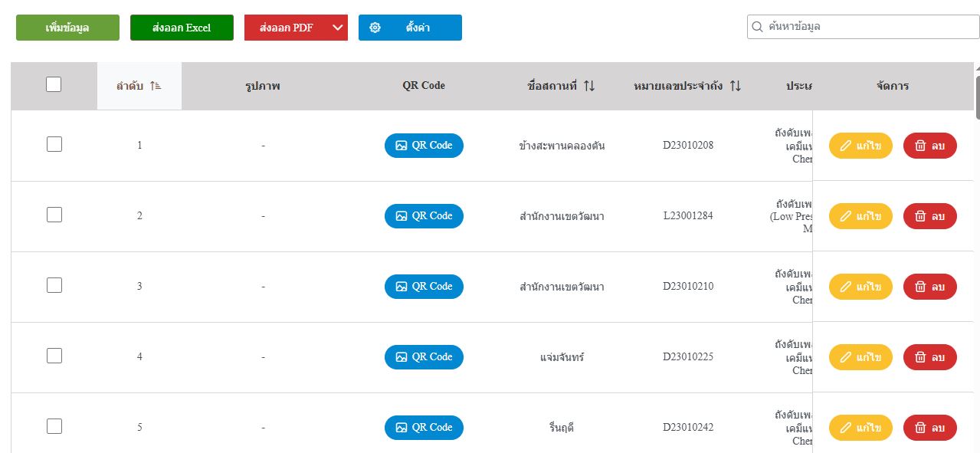Toggle the select-all checkbox in header

point(54,84)
